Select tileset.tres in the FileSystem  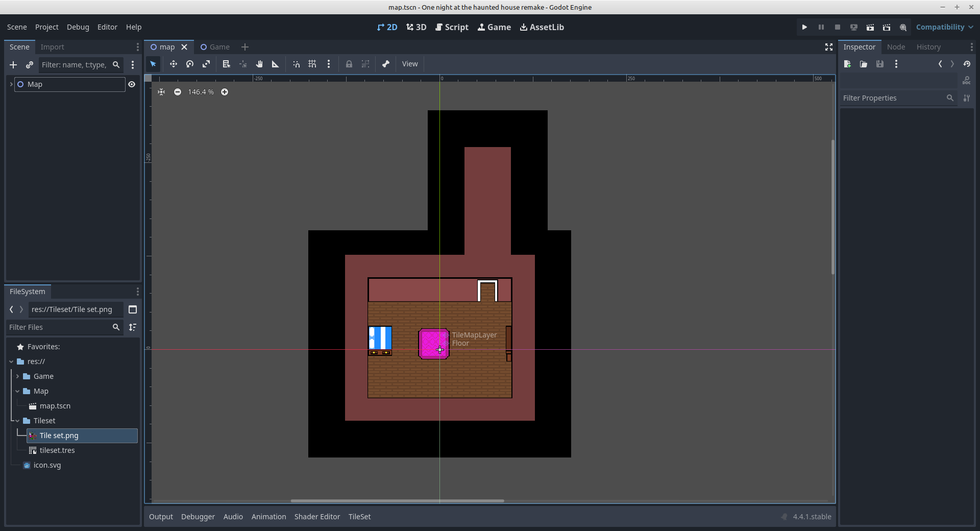click(57, 450)
